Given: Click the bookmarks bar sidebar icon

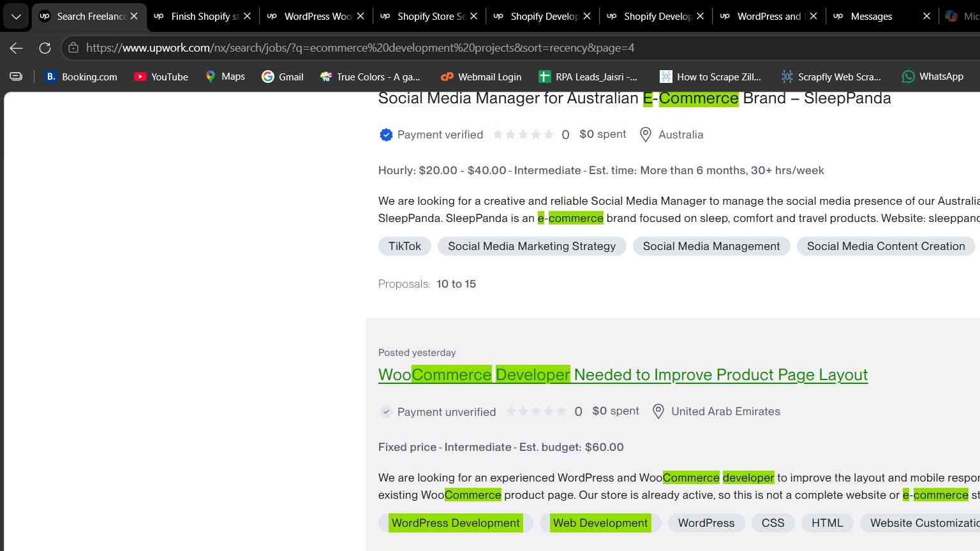Looking at the screenshot, I should (x=16, y=77).
